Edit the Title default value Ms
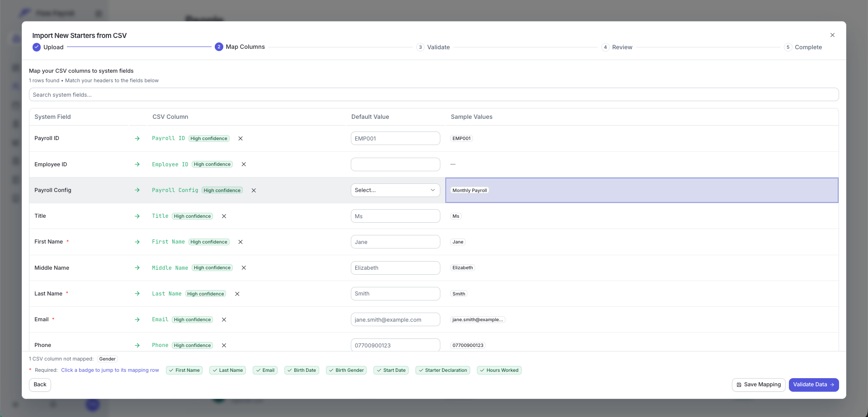 (x=395, y=216)
